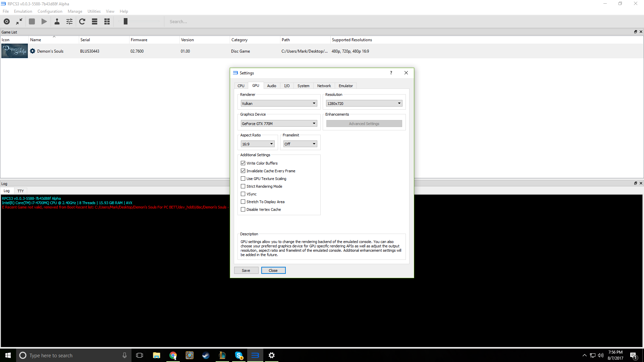The height and width of the screenshot is (362, 644).
Task: Click the fullscreen arrows toolbar icon
Action: coord(19,21)
